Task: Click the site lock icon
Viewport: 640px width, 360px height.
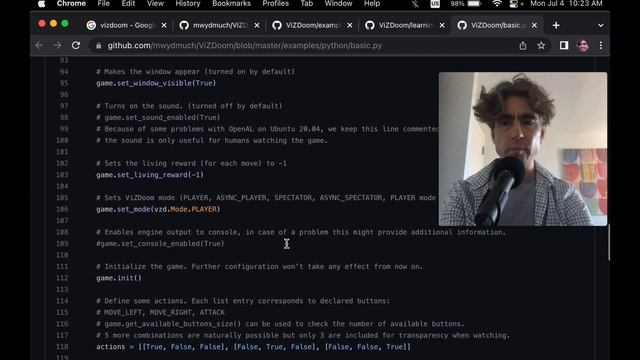Action: [x=98, y=46]
